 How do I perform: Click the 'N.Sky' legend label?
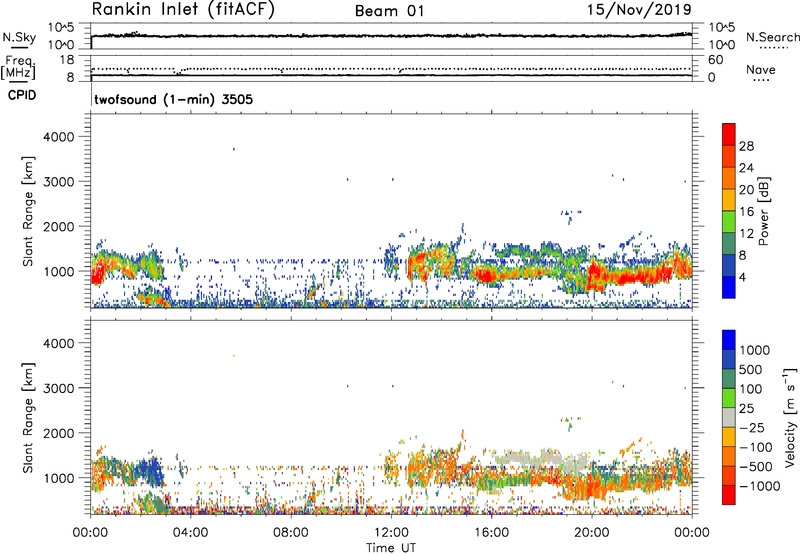pos(19,37)
